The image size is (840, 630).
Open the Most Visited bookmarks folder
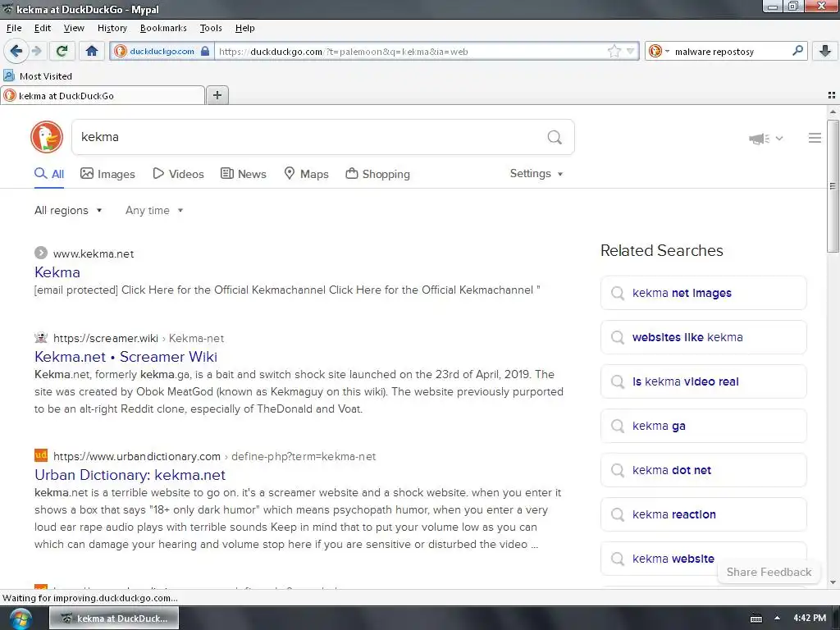pos(38,76)
